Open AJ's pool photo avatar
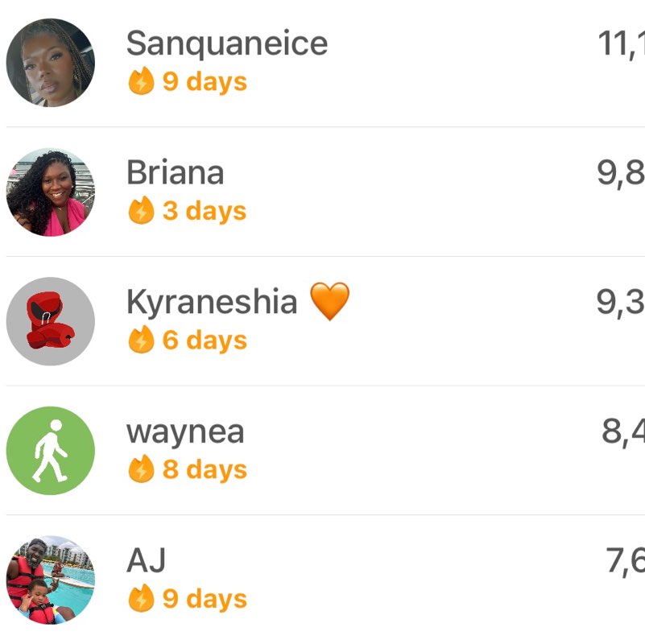The image size is (645, 644). coord(51,580)
